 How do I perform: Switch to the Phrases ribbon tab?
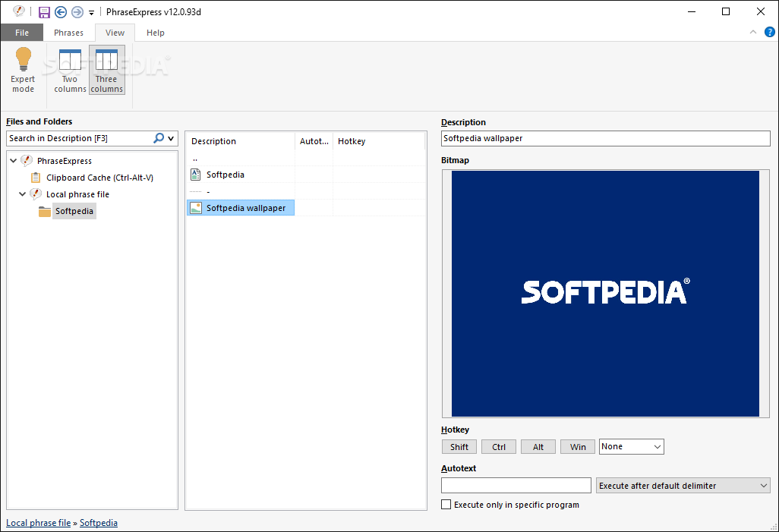[68, 33]
